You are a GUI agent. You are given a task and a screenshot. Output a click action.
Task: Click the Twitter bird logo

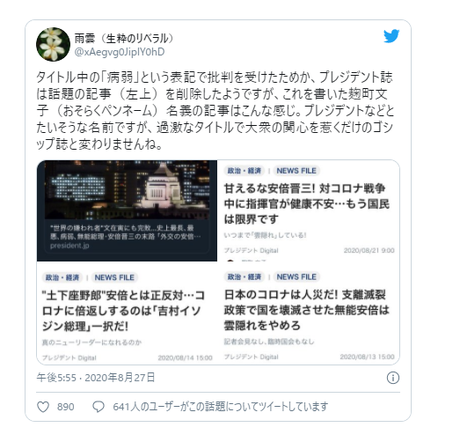pyautogui.click(x=391, y=36)
